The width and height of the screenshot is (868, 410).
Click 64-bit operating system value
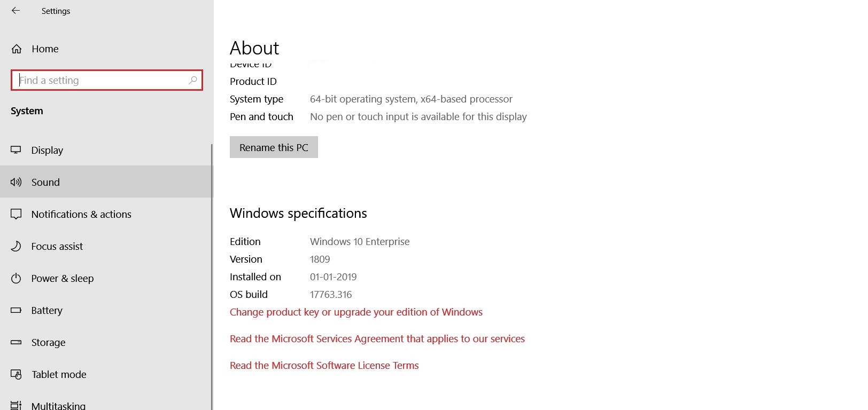pyautogui.click(x=411, y=99)
